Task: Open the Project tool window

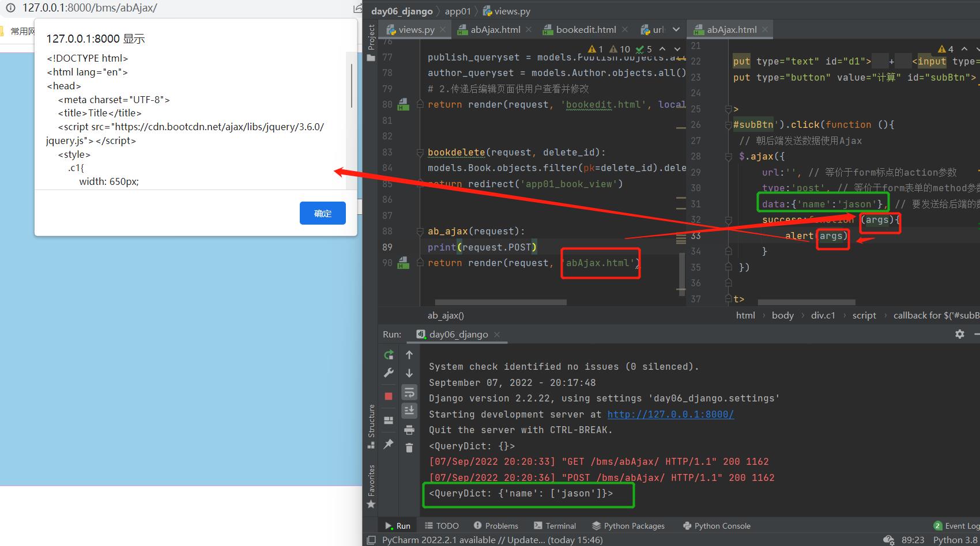Action: (x=371, y=42)
